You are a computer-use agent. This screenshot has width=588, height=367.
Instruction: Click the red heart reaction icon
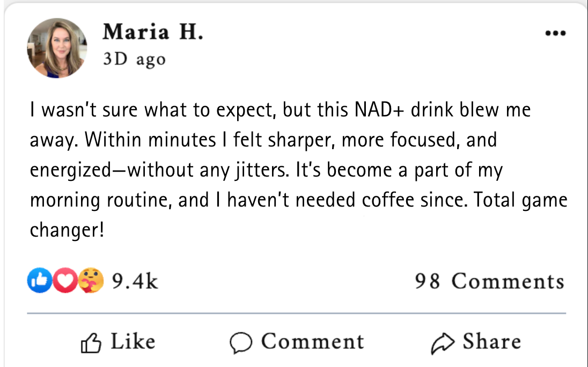(x=66, y=281)
